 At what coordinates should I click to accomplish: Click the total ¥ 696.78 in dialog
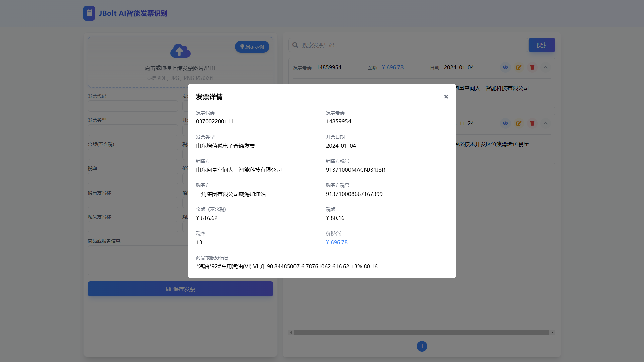click(x=337, y=242)
